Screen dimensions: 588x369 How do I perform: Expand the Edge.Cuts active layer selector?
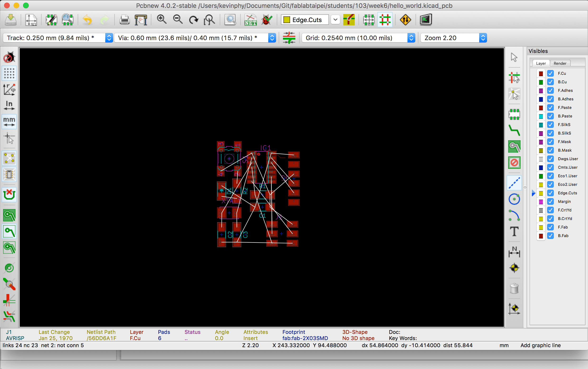coord(335,20)
